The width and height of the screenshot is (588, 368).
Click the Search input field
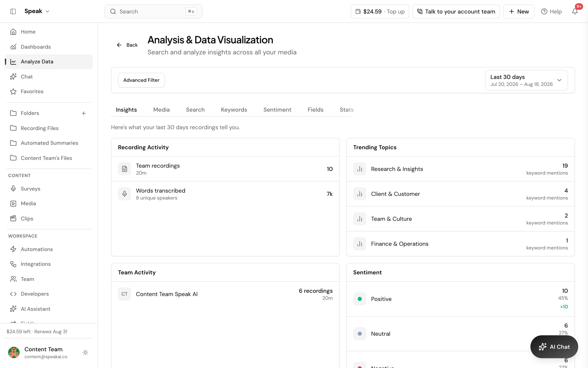click(x=153, y=11)
